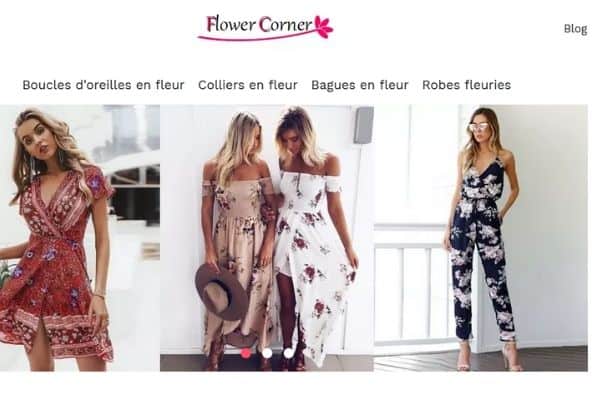Switch to the second carousel slide dot

267,353
